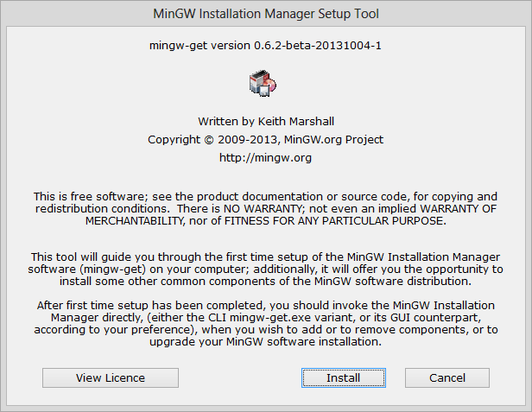Click the MinGW Installation Manager Setup Tool title bar
This screenshot has width=532, height=412.
[x=266, y=14]
